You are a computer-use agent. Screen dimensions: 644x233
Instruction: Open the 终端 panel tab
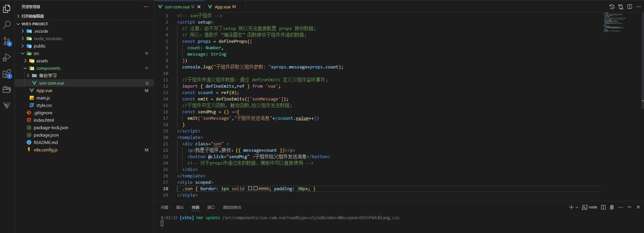pyautogui.click(x=196, y=207)
